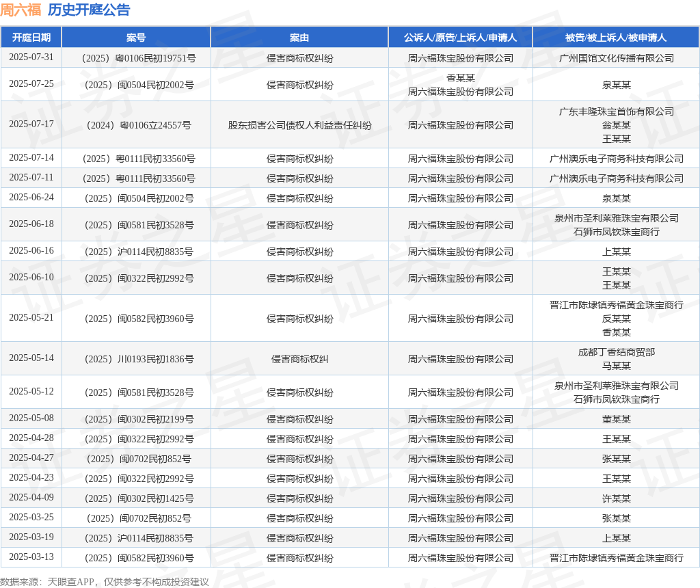The width and height of the screenshot is (700, 588).
Task: Click cause 股东损害公司债权人利益责任纠纷
Action: [299, 125]
